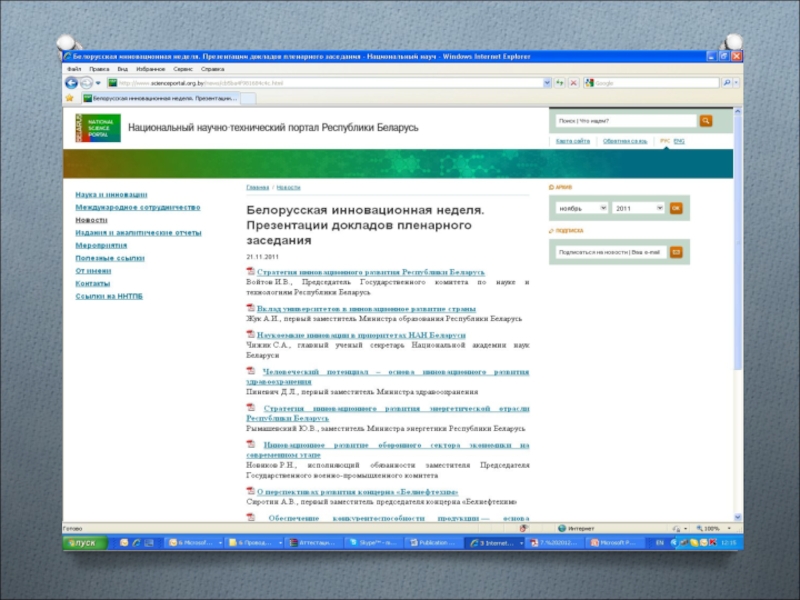Open the Skype taskbar button
This screenshot has height=600, width=800.
coord(375,543)
